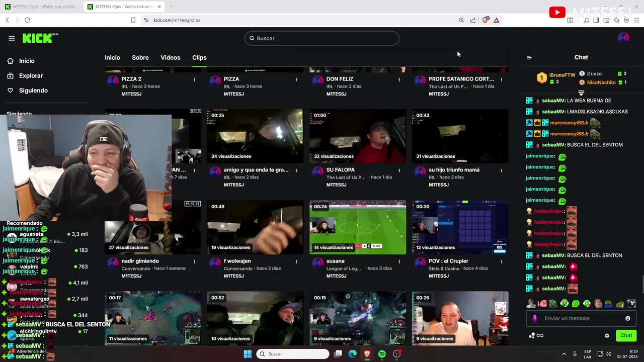This screenshot has height=362, width=644.
Task: Switch to the Inicio channel tab
Action: coord(112,58)
